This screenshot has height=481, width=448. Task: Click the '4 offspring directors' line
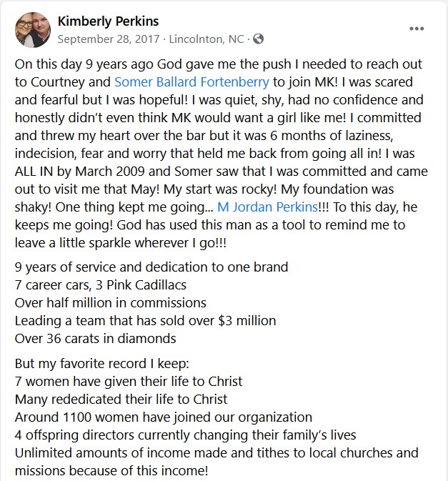coord(185,435)
